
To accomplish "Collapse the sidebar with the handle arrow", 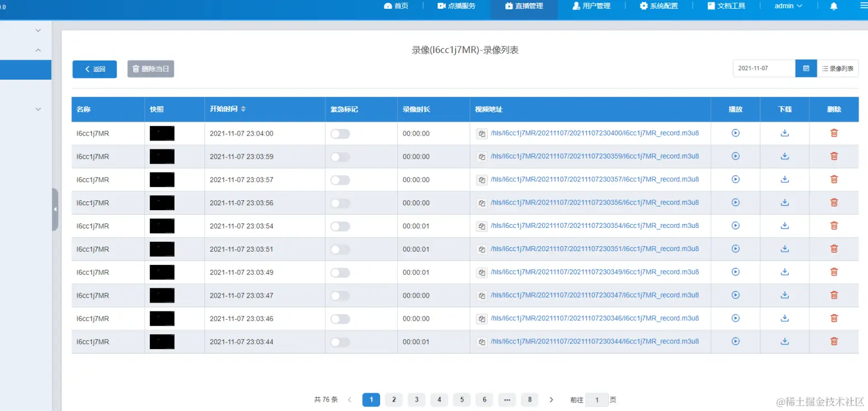I will coord(55,209).
